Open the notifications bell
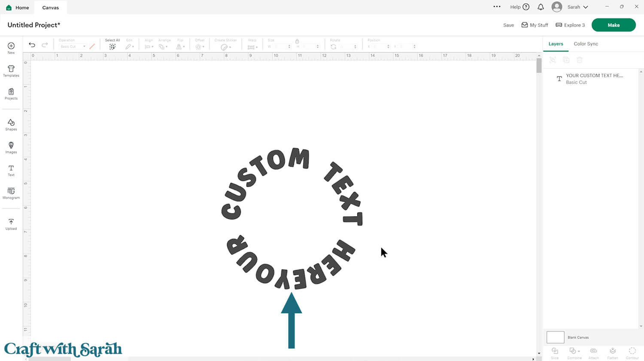Viewport: 644px width, 361px height. [x=541, y=7]
